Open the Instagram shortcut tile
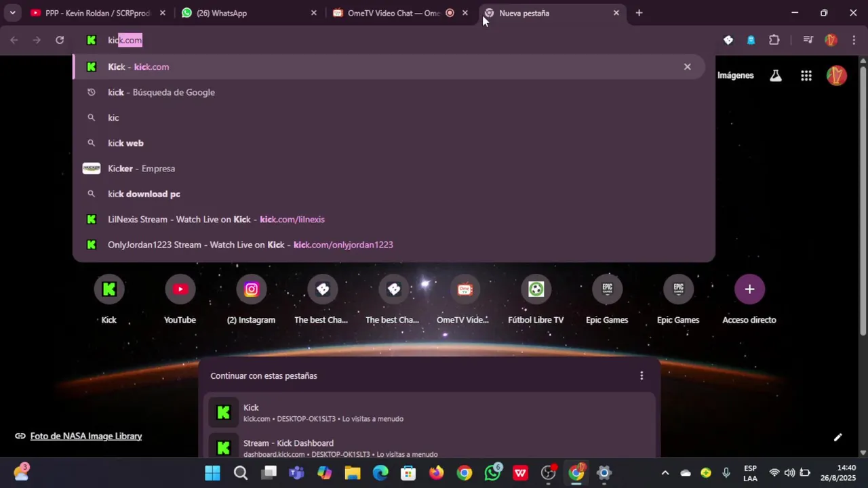This screenshot has height=488, width=868. [x=251, y=300]
